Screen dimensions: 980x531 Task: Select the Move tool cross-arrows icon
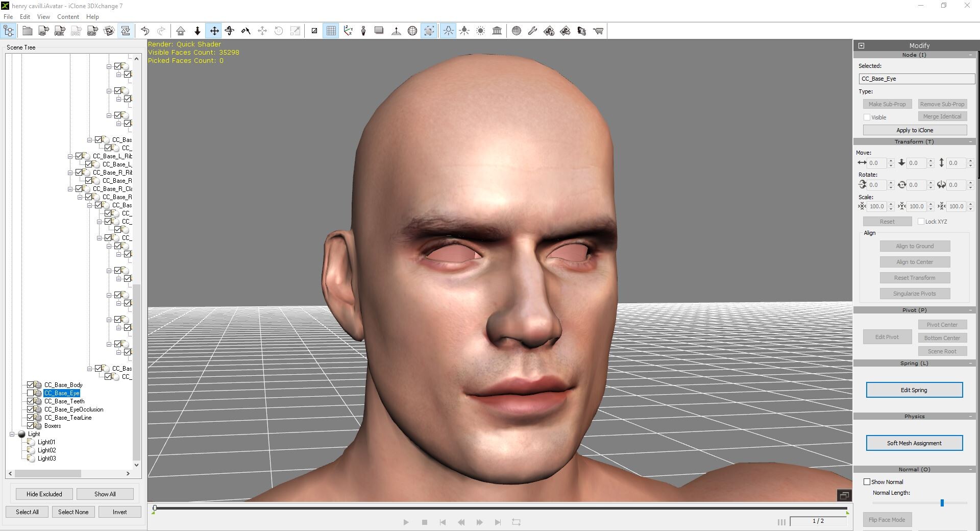214,31
